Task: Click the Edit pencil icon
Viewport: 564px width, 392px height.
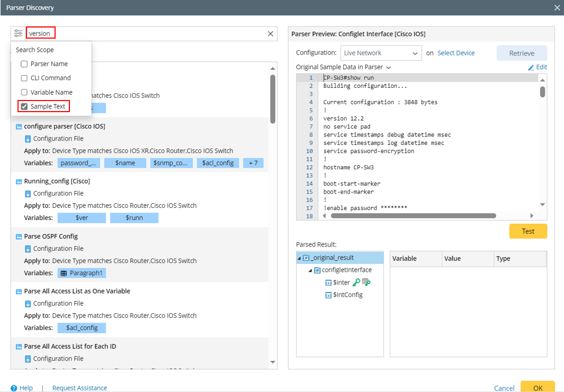Action: 531,67
